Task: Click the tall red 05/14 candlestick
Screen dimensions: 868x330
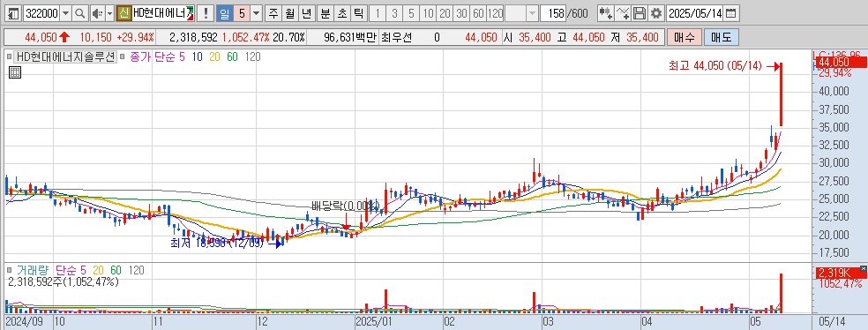Action: coord(781,94)
